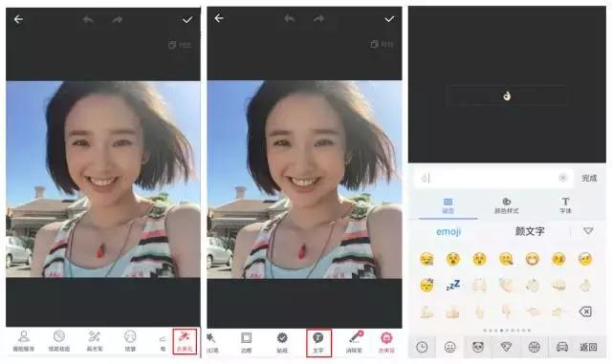Tap the 完成 done button
The image size is (612, 364).
[589, 179]
